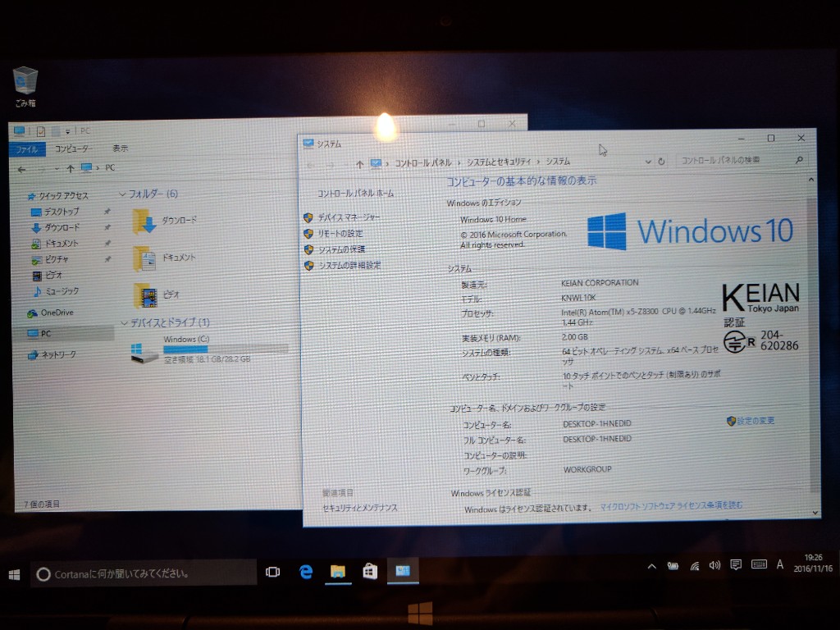Select PC in navigation pane
The height and width of the screenshot is (630, 840).
coord(62,334)
